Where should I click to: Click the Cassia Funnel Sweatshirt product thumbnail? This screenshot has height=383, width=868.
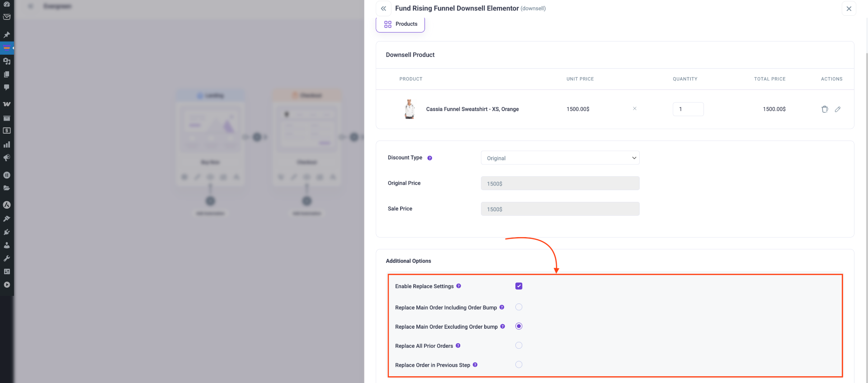pos(410,109)
